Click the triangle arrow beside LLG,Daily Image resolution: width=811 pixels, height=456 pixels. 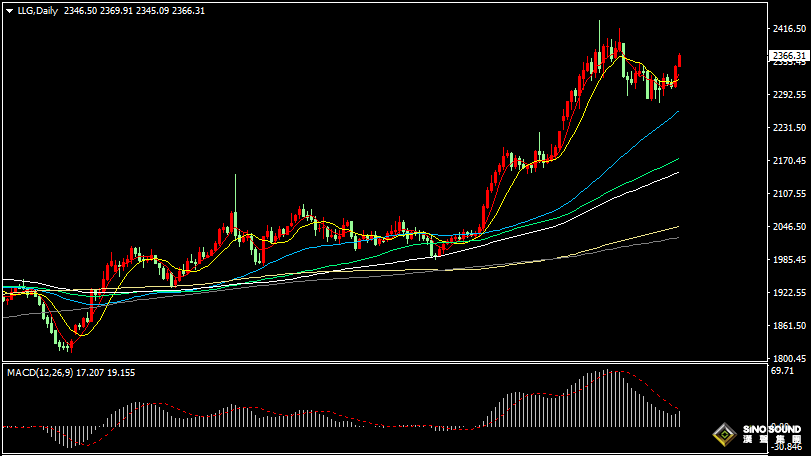(9, 9)
